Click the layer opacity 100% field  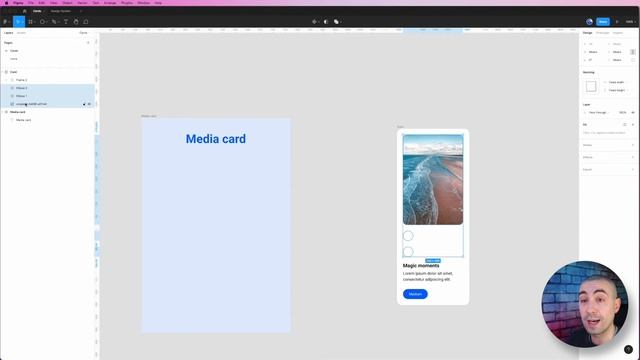pyautogui.click(x=622, y=112)
